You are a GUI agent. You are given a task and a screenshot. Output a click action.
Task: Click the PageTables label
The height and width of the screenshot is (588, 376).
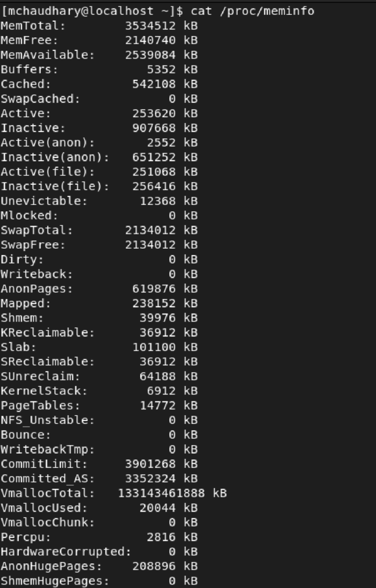(40, 406)
